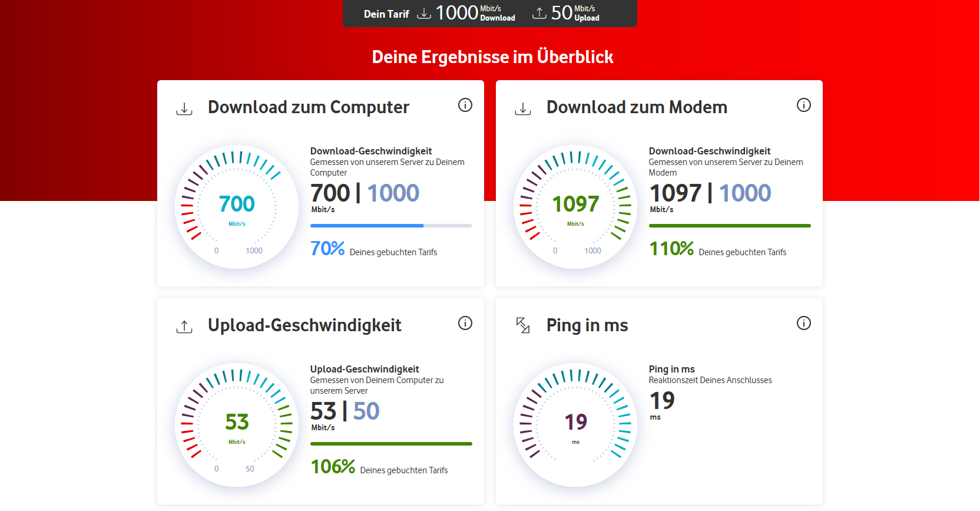Viewport: 980px width, 511px height.
Task: Click upload icon beside Upload-Geschwindigkeit heading
Action: 184,327
